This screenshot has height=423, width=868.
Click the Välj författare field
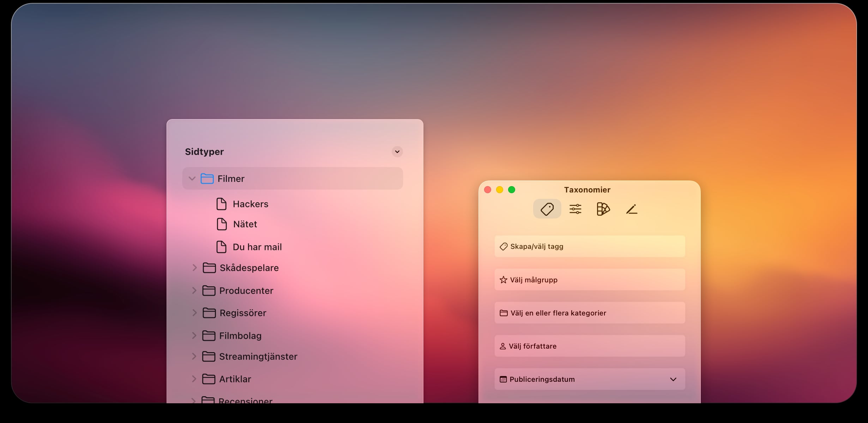590,346
